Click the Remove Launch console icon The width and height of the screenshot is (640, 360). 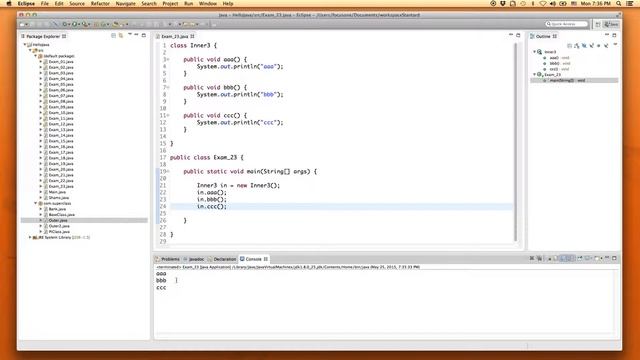pos(532,258)
